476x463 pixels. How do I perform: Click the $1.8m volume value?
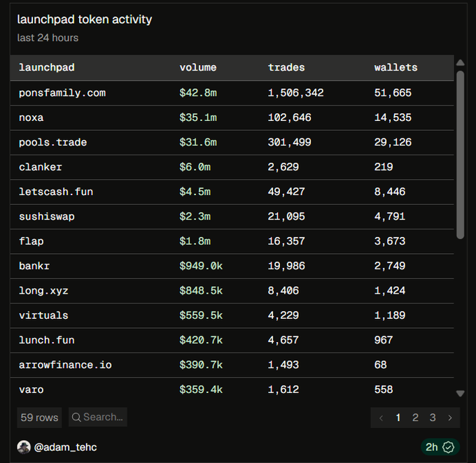195,241
